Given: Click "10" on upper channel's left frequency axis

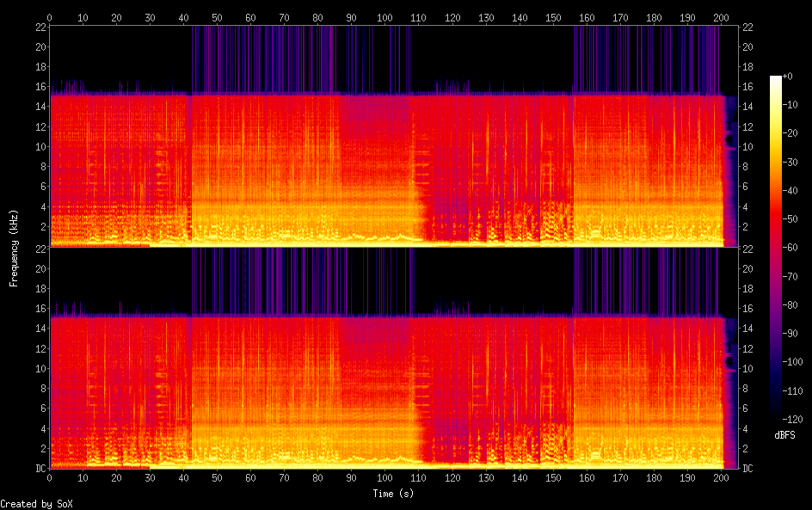Looking at the screenshot, I should point(41,146).
